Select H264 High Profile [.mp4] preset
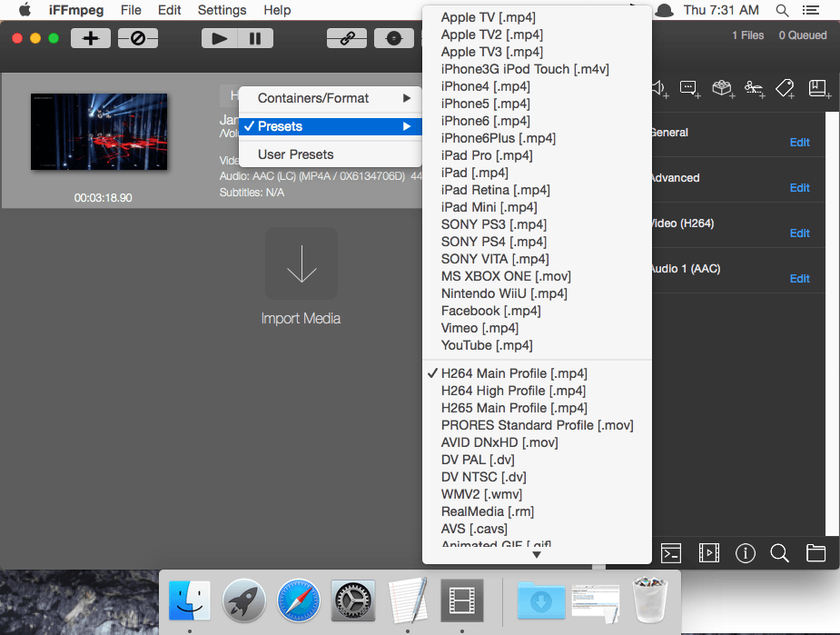This screenshot has height=635, width=840. pos(537,391)
